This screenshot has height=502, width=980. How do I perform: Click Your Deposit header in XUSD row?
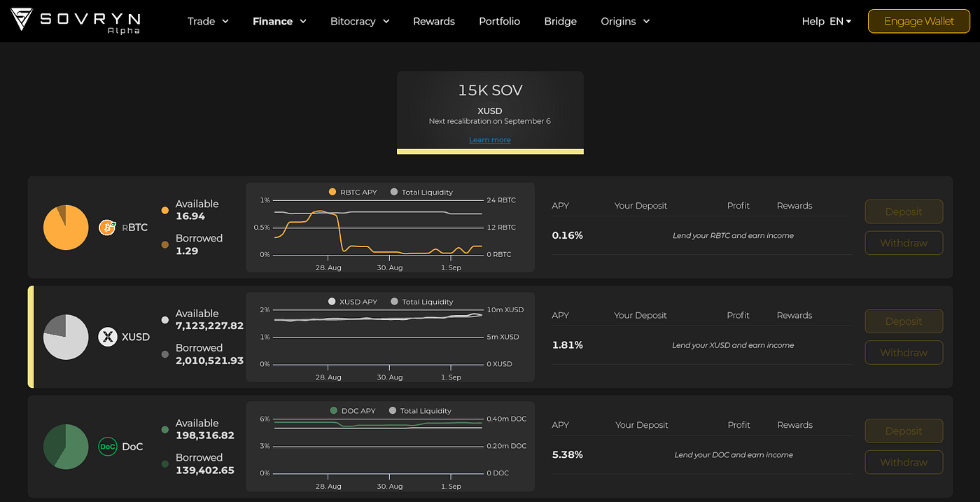point(640,316)
